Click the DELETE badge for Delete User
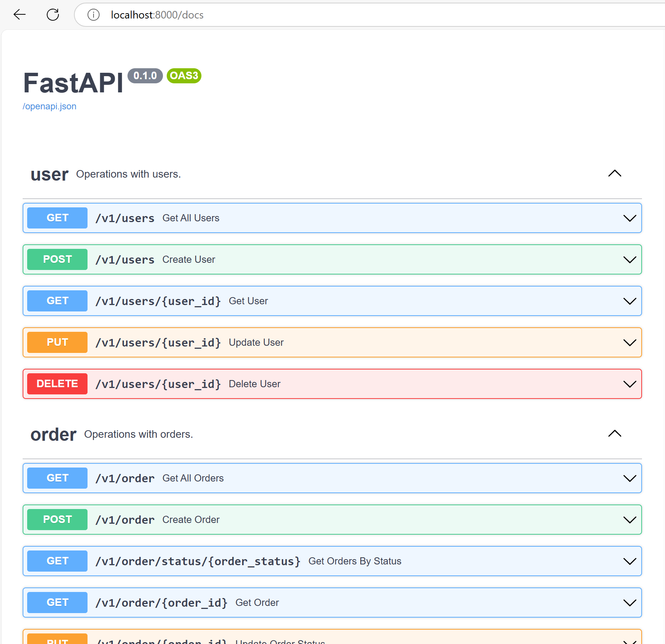Viewport: 665px width, 644px height. 57,384
